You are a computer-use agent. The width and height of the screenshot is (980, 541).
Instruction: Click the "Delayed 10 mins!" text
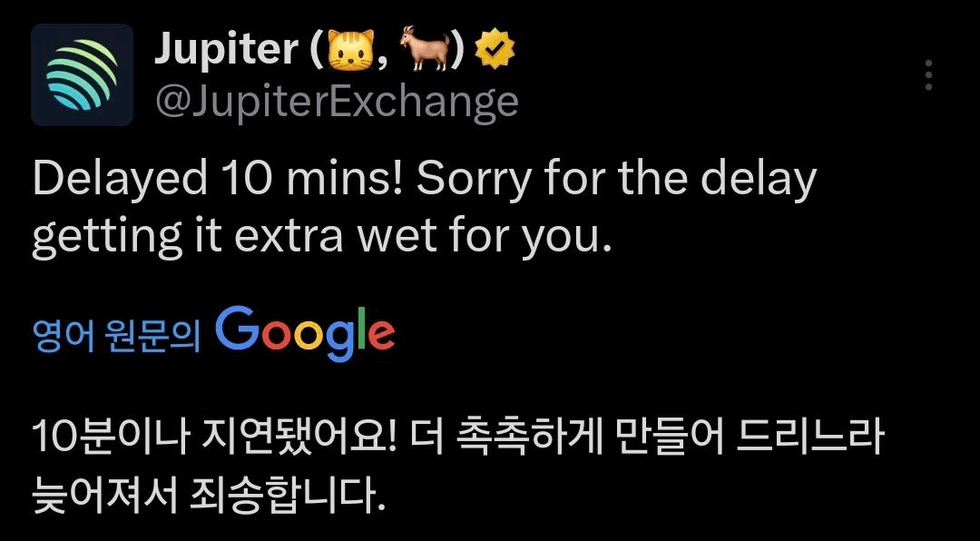tap(218, 180)
